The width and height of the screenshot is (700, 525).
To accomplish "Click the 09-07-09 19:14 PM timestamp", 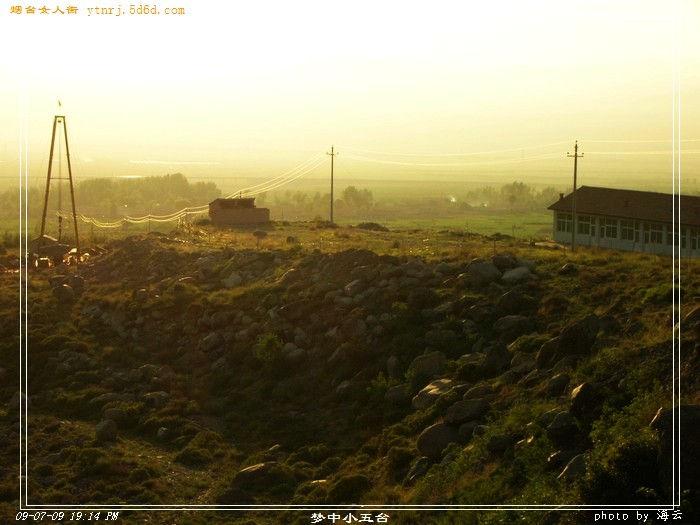I will click(x=66, y=516).
